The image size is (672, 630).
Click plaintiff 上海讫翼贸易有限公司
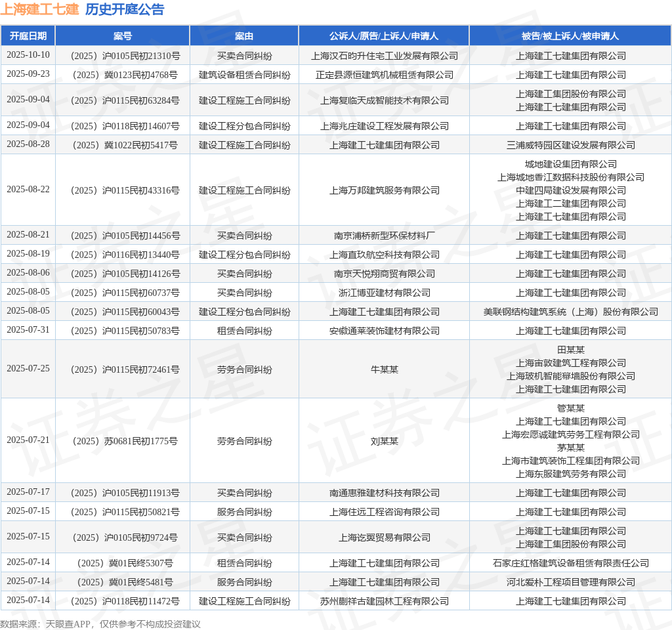point(384,537)
